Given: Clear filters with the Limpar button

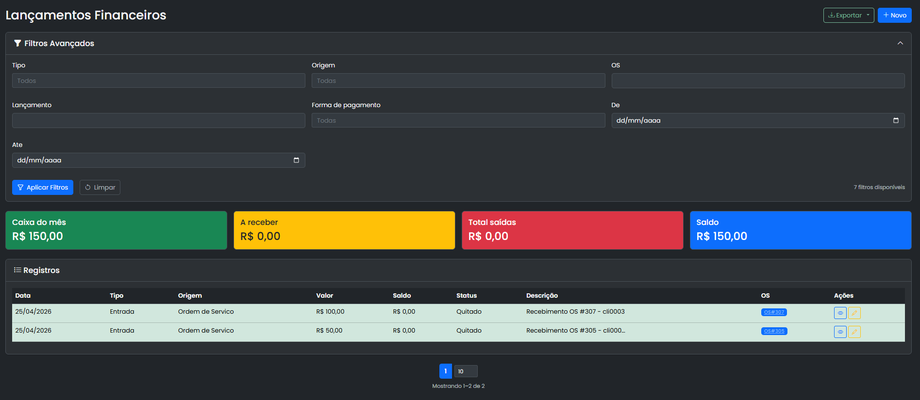Looking at the screenshot, I should point(100,187).
